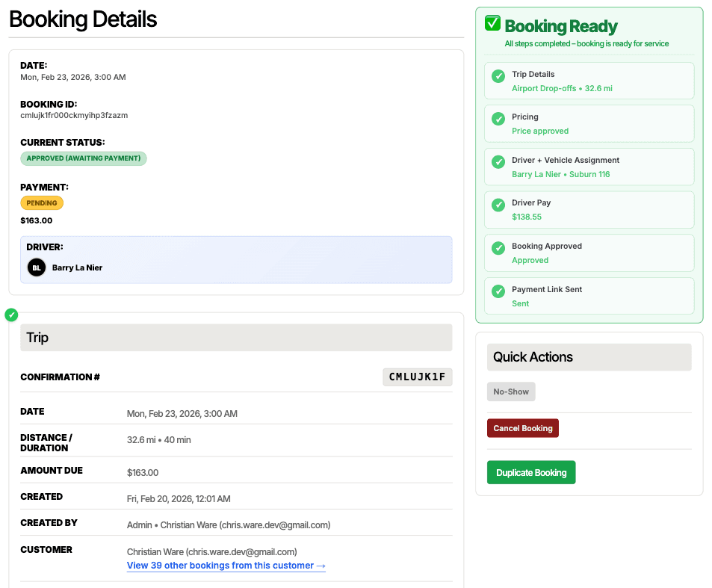Click the CMLUJK1F confirmation number code

pyautogui.click(x=417, y=377)
